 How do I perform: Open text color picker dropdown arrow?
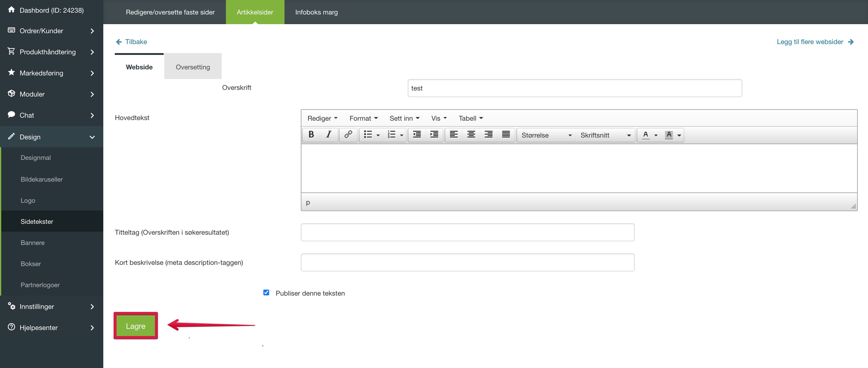pos(656,135)
